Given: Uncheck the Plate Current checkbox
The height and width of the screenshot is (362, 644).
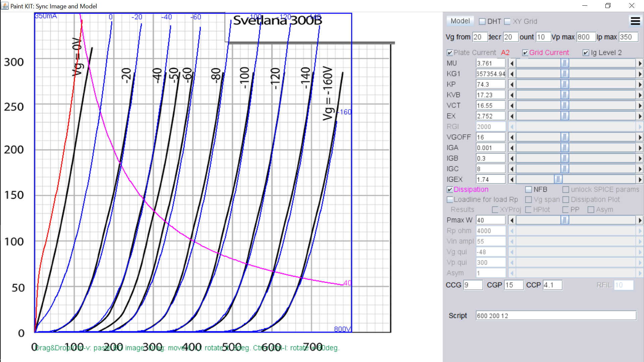Looking at the screenshot, I should click(450, 53).
